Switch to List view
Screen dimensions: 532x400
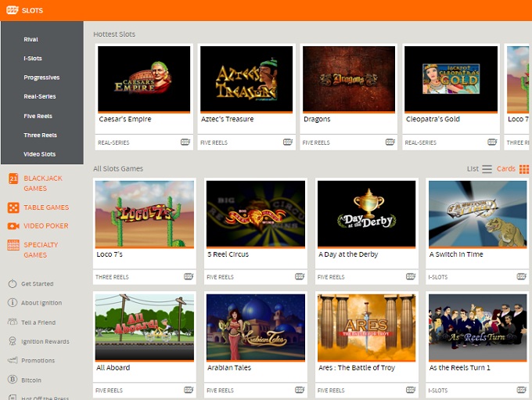480,169
